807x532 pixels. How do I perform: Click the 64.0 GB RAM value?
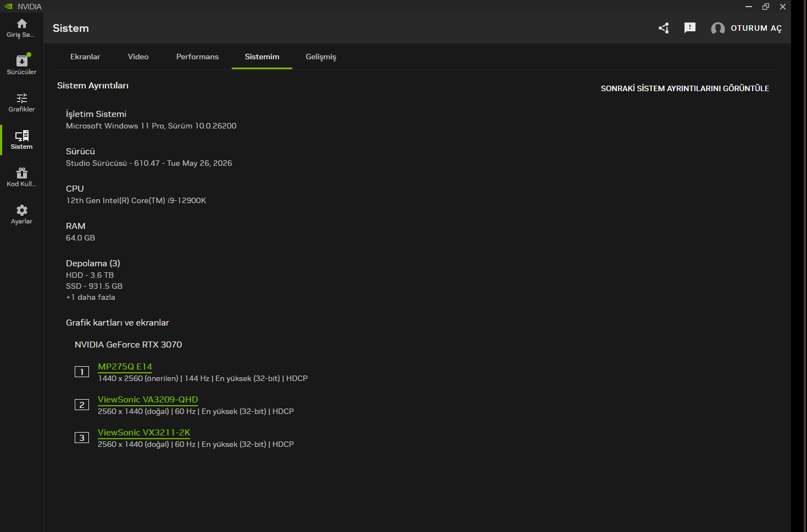tap(81, 238)
